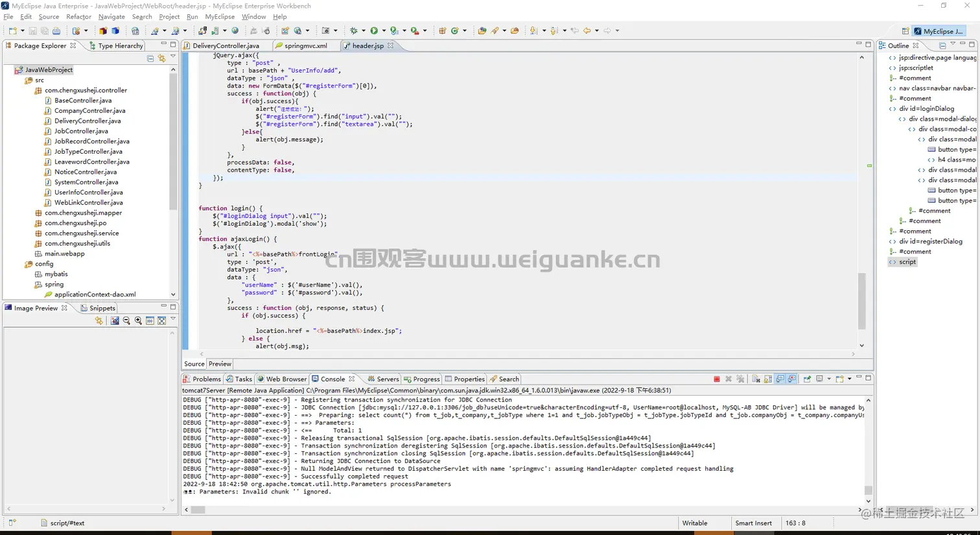Screen dimensions: 980x535
Task: Open the File menu
Action: coord(8,17)
